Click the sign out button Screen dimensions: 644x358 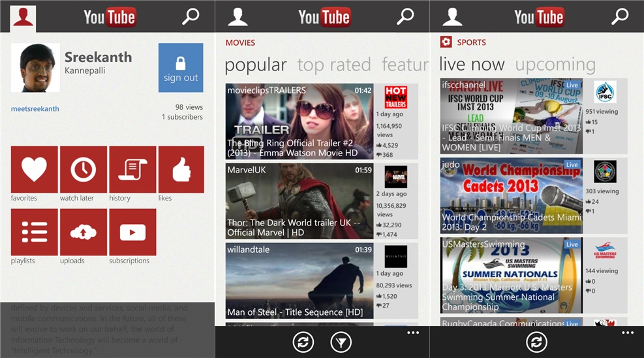tap(181, 68)
